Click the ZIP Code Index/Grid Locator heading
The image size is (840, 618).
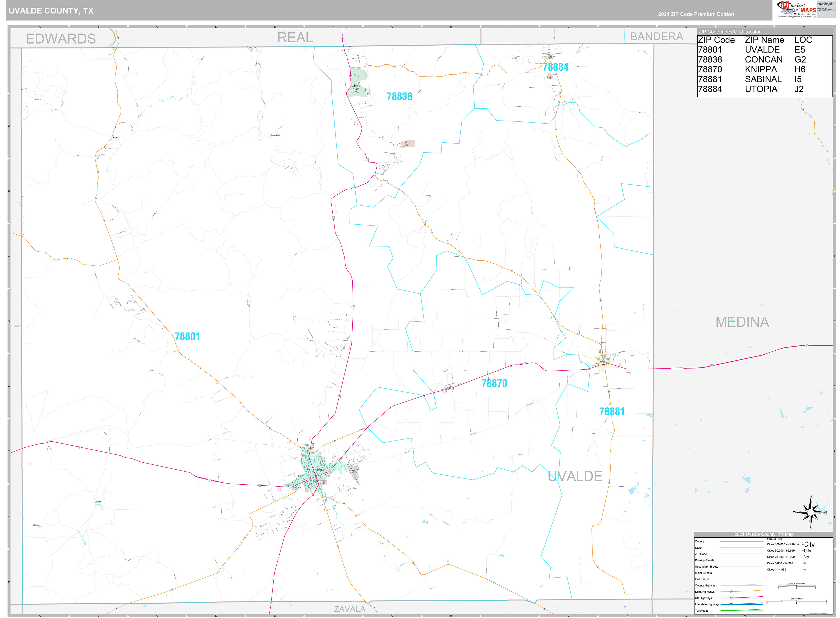(729, 32)
